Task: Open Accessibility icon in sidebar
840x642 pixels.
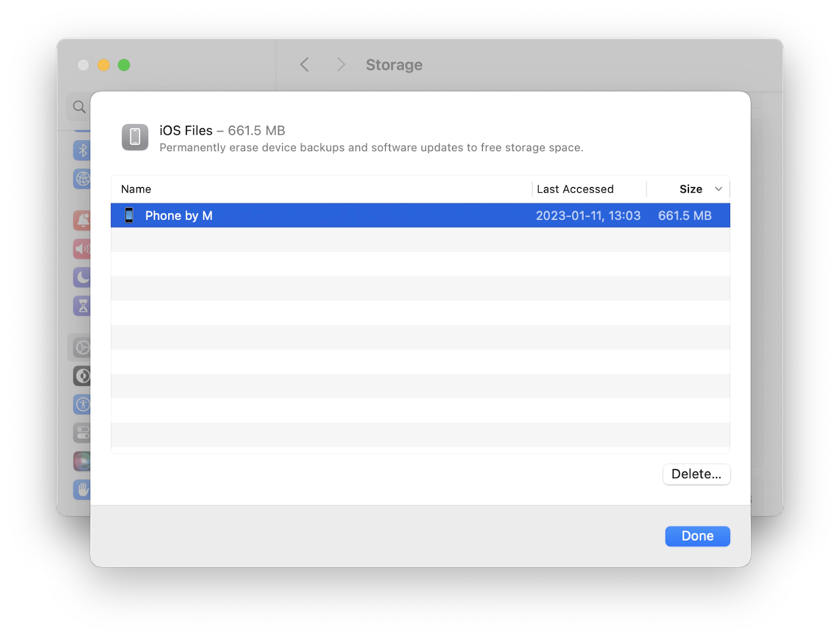Action: coord(82,404)
